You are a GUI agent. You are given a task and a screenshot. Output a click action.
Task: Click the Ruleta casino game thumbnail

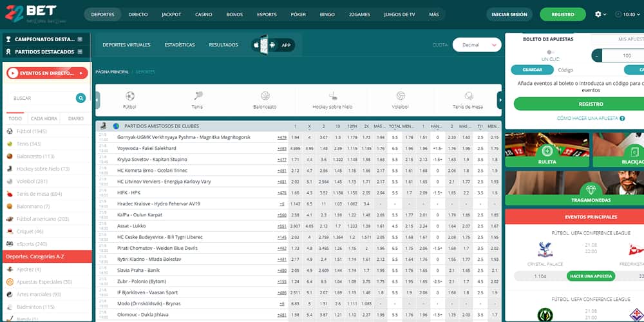(547, 150)
